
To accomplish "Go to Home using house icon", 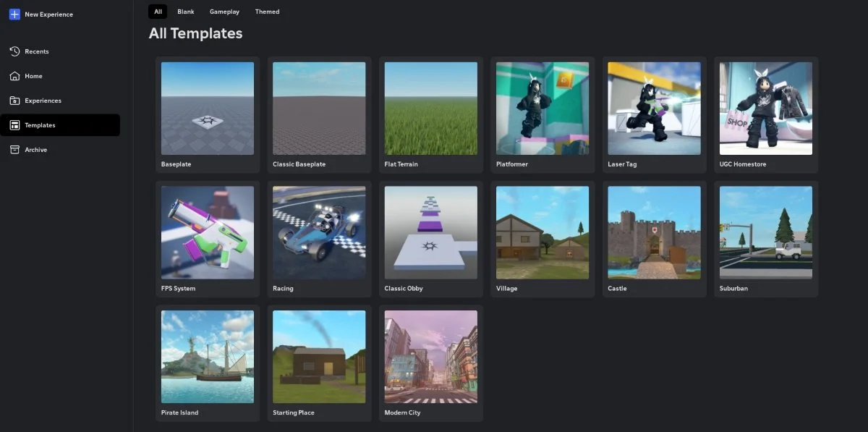I will click(14, 76).
